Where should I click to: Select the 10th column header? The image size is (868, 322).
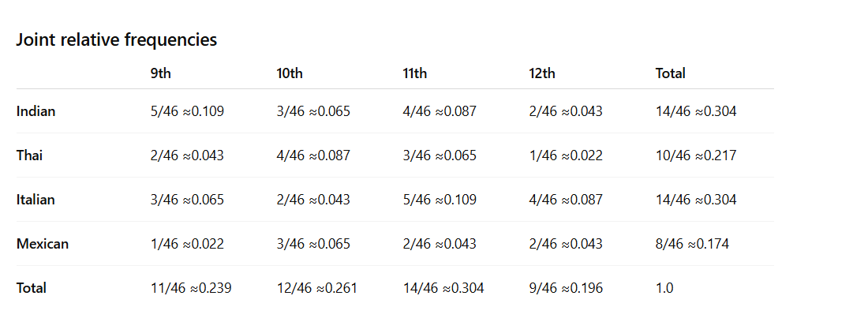click(x=290, y=73)
